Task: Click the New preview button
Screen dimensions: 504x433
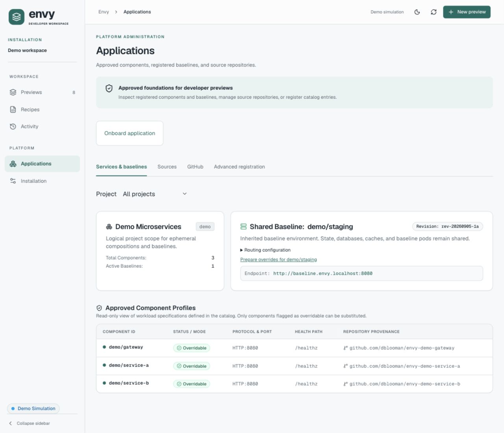Action: (467, 12)
